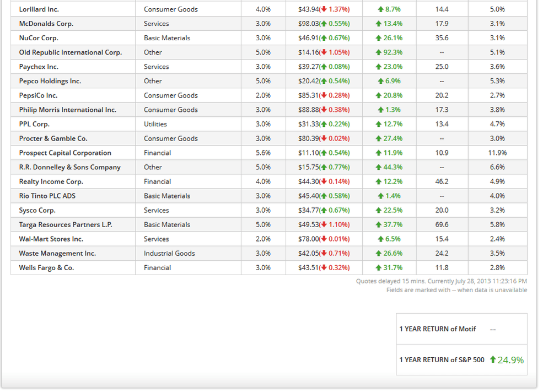This screenshot has height=392, width=543.
Task: Click PPL Corp. in the list
Action: pos(34,124)
